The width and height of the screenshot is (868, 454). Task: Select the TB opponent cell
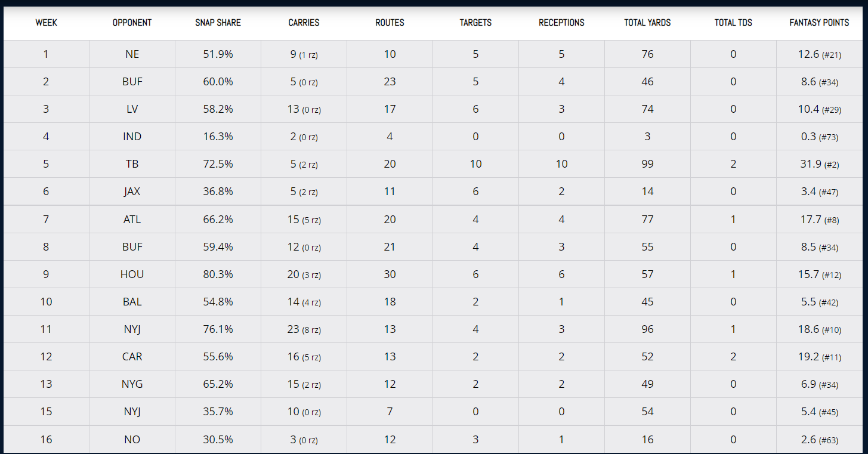coord(132,164)
